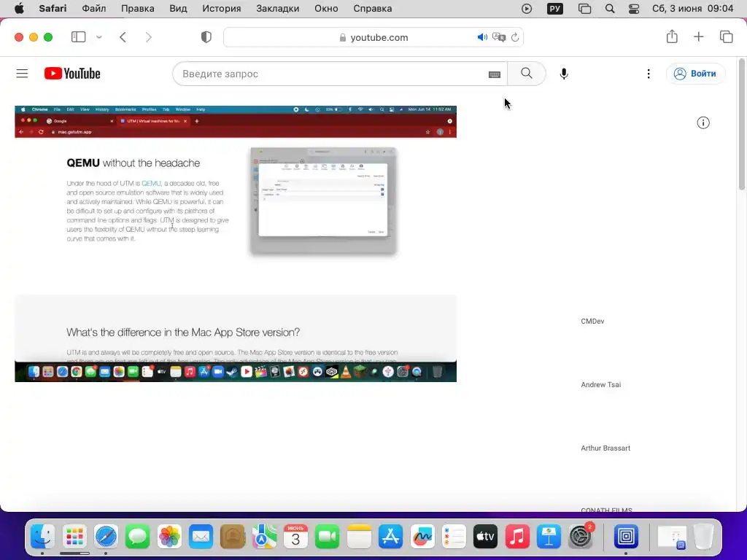Click the Arthur Brassart channel name

click(605, 448)
